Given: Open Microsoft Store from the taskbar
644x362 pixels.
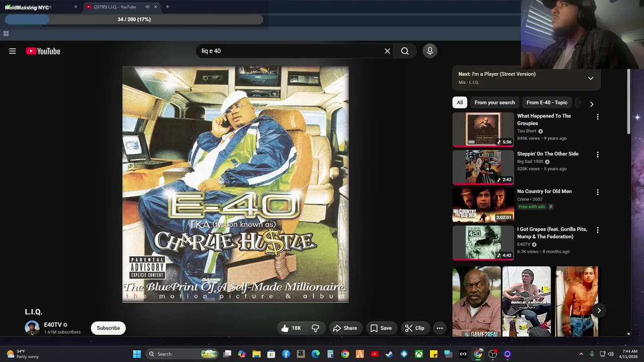Looking at the screenshot, I should [x=271, y=354].
